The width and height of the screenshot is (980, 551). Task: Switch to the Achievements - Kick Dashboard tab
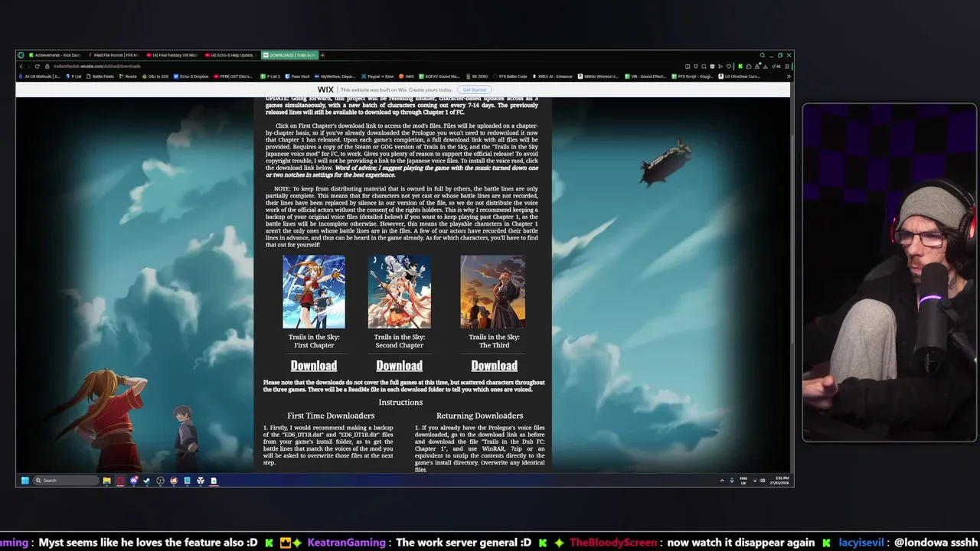(x=57, y=55)
